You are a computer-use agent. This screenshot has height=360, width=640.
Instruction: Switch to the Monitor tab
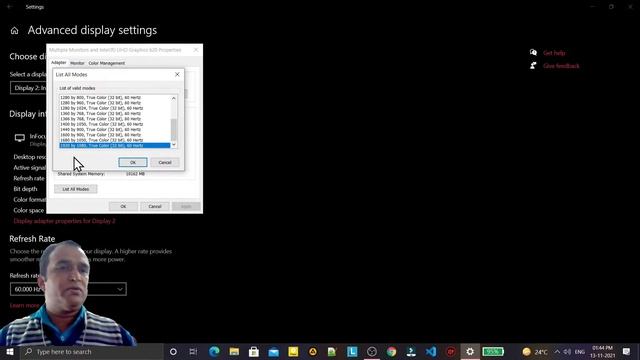pyautogui.click(x=77, y=63)
